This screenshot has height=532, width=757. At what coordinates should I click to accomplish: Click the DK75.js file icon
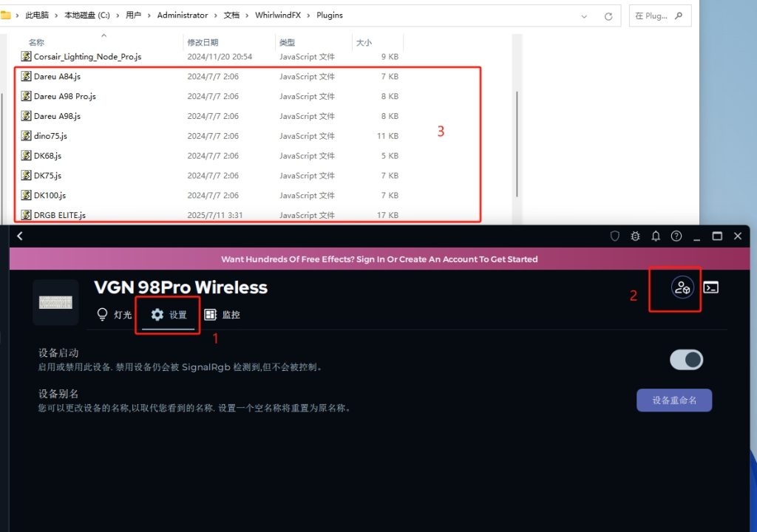coord(26,175)
